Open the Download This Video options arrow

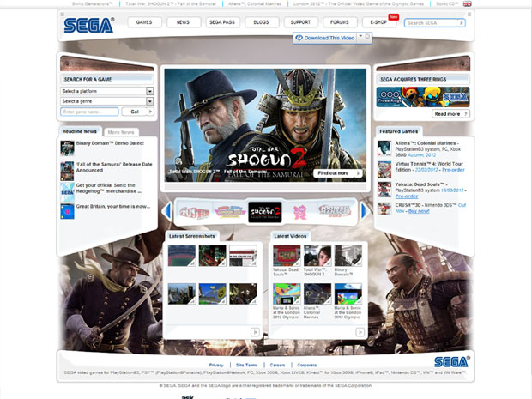(360, 36)
